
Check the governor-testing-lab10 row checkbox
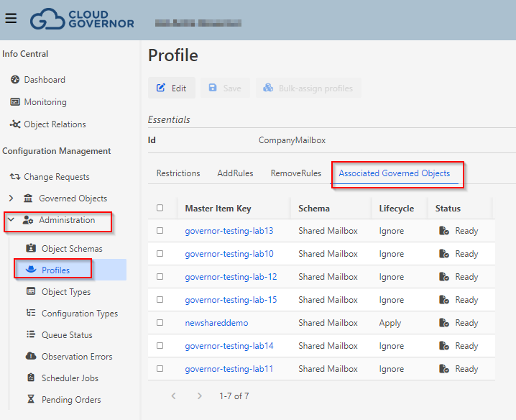tap(160, 254)
